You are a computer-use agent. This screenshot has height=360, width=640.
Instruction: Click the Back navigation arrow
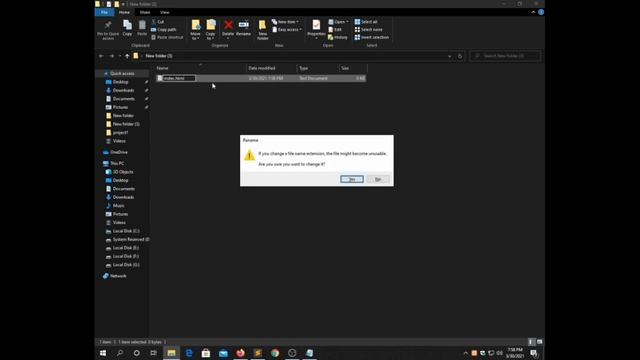[x=101, y=56]
